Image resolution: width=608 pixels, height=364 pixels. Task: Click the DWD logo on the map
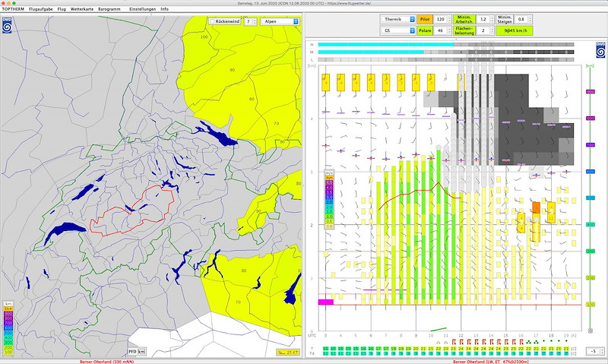click(7, 25)
